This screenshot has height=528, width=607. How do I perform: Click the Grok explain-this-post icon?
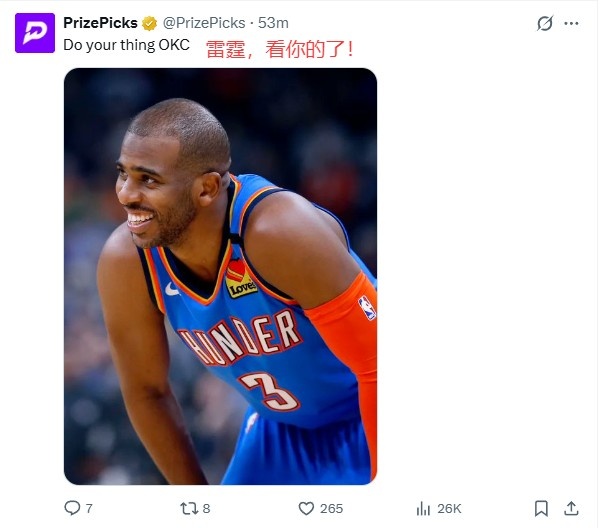pos(545,23)
